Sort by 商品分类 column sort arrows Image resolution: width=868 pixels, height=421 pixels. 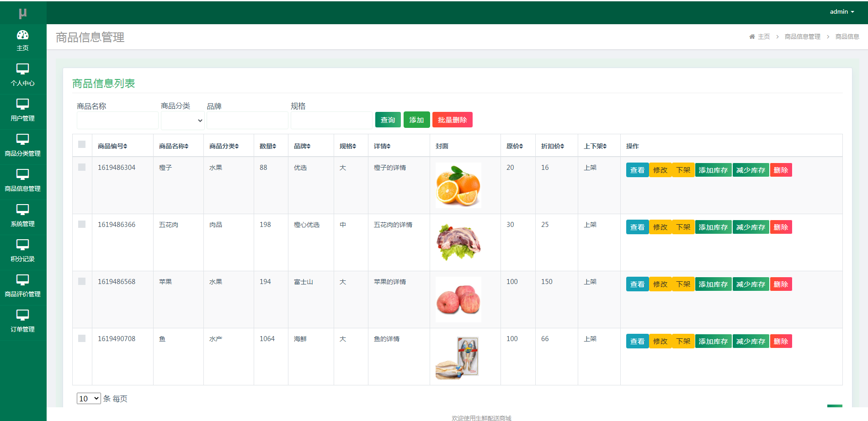click(237, 146)
